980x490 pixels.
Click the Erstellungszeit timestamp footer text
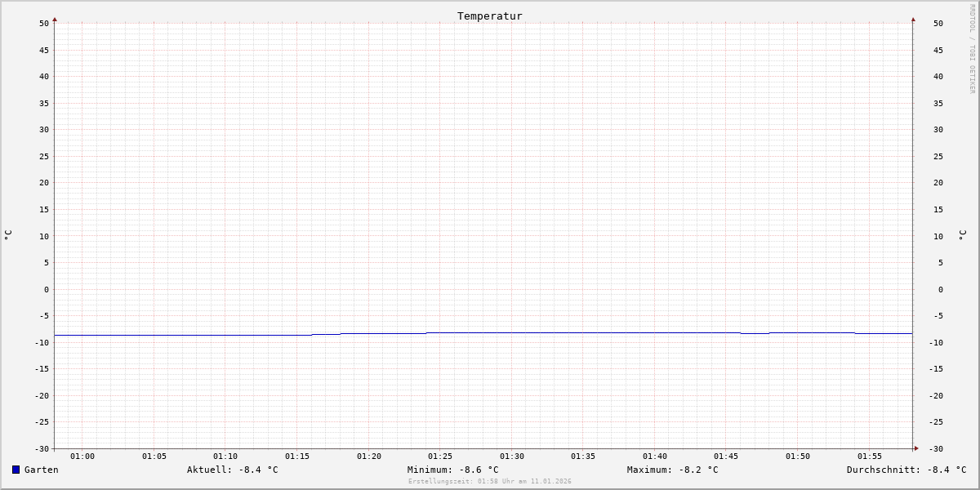490,481
